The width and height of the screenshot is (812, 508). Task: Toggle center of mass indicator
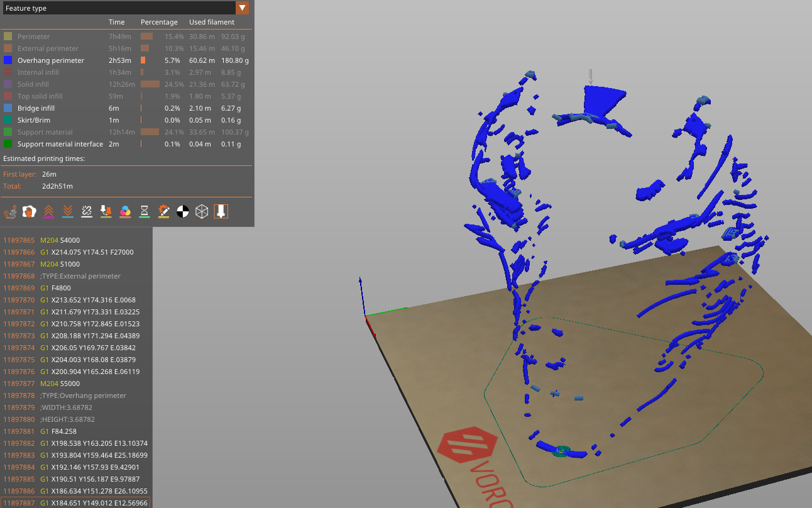(183, 211)
